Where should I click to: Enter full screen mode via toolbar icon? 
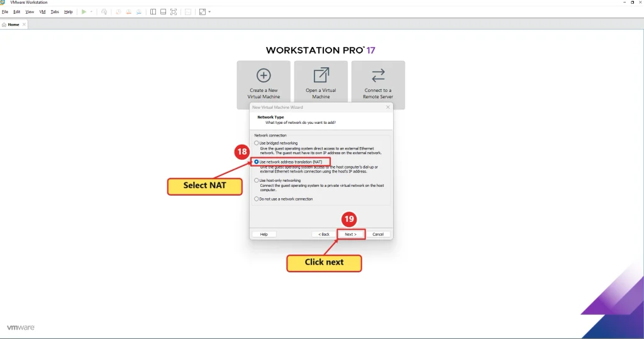(x=174, y=12)
